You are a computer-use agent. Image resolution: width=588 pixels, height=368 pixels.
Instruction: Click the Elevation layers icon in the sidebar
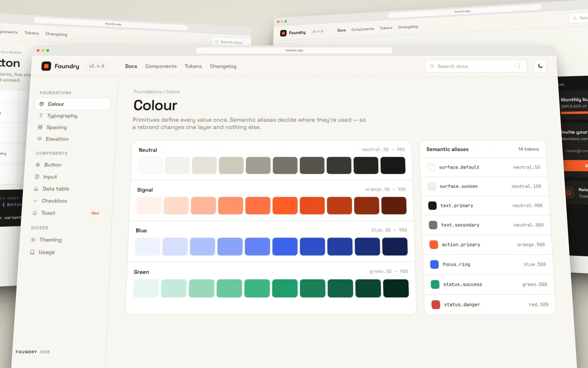39,139
